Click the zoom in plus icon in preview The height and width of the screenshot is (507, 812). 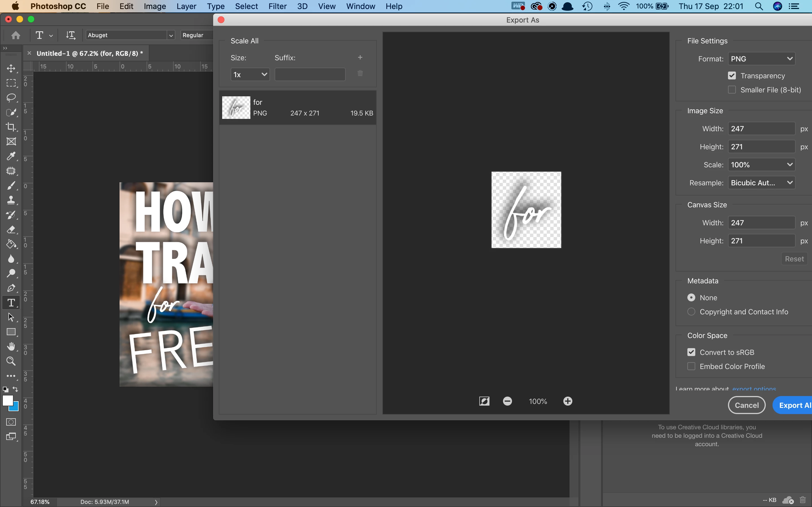567,401
